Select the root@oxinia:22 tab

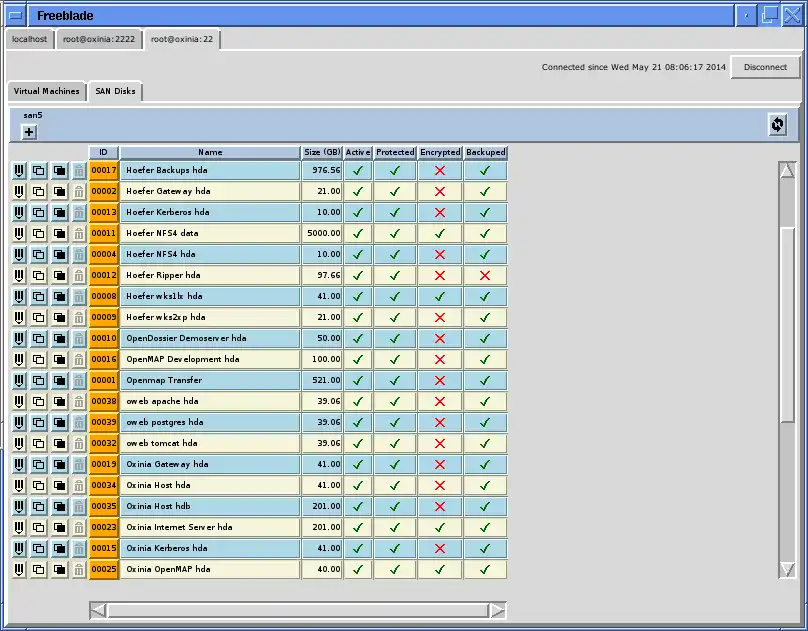click(x=182, y=39)
